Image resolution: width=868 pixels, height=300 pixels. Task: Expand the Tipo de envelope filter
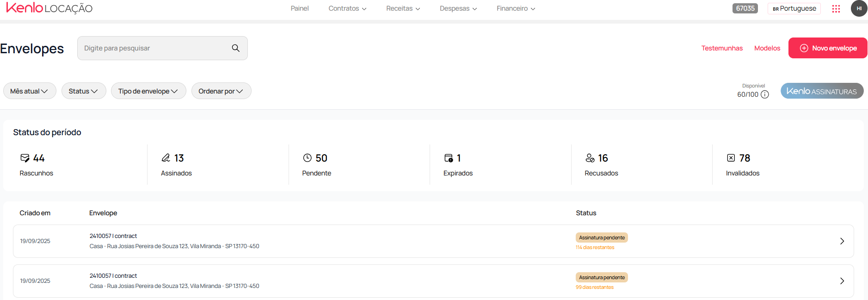tap(148, 91)
